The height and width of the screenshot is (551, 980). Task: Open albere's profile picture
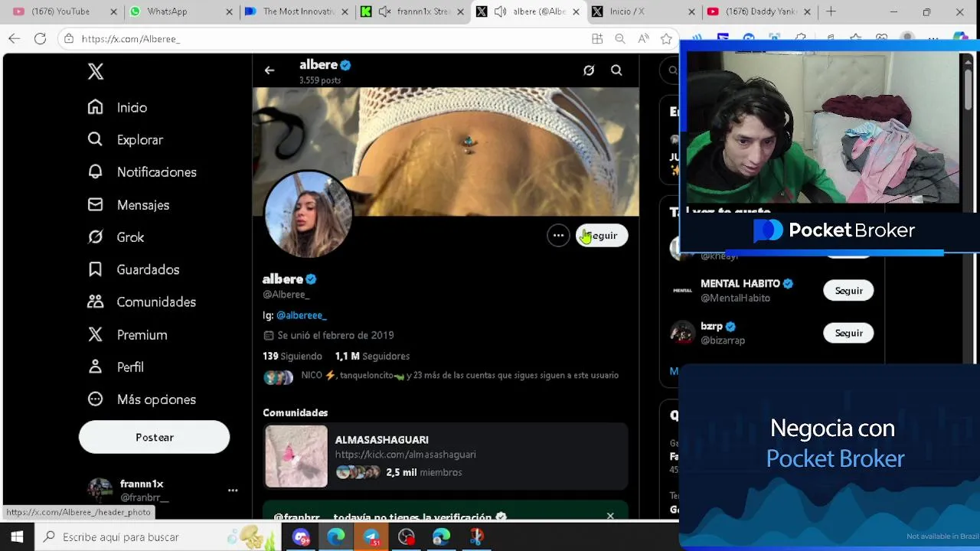(x=308, y=214)
